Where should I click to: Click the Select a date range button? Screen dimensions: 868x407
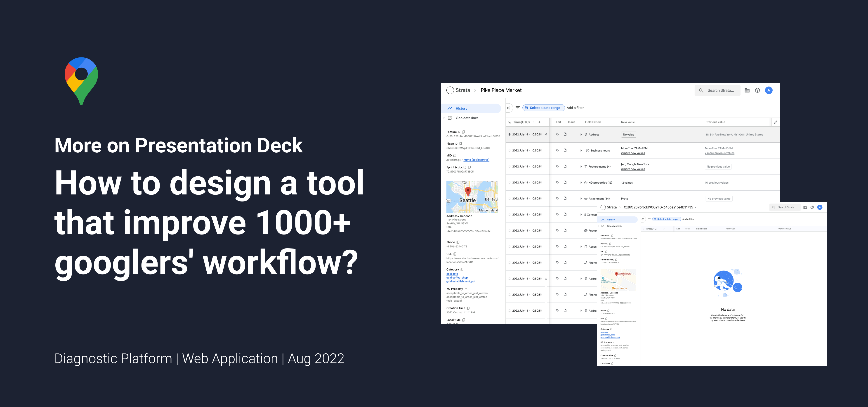(543, 108)
